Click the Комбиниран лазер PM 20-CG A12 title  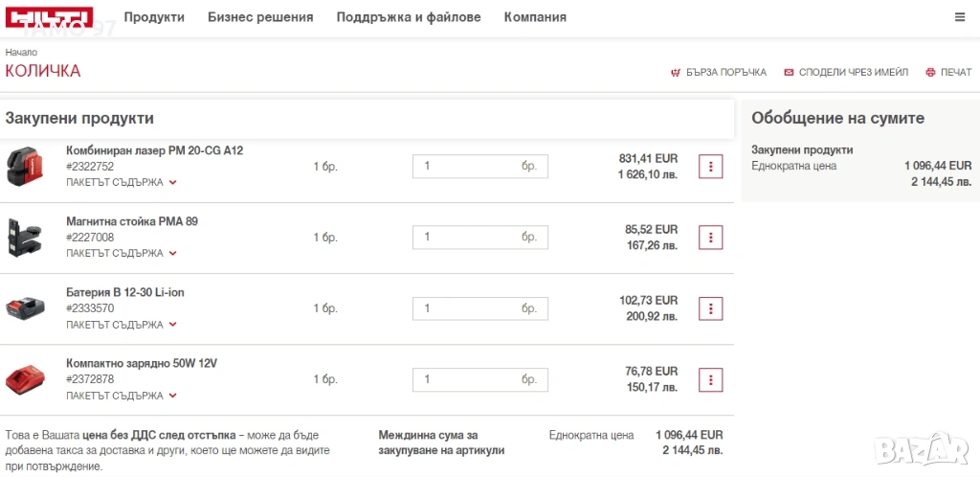154,150
